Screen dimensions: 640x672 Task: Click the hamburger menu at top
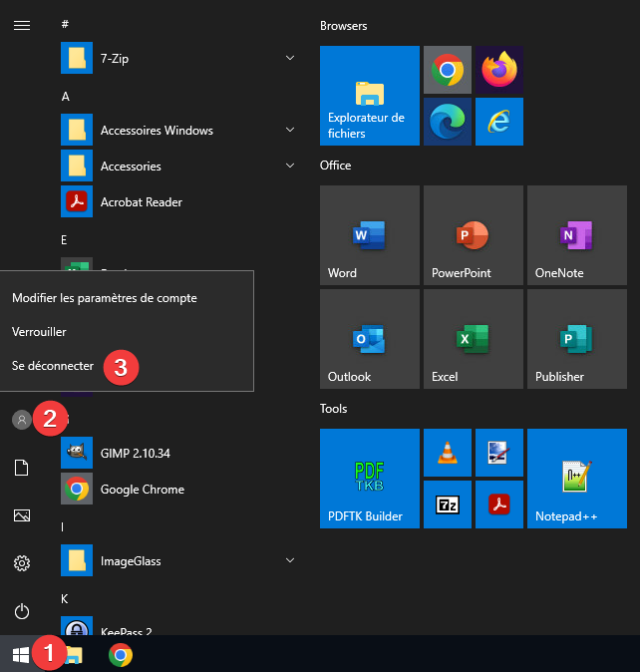[21, 25]
